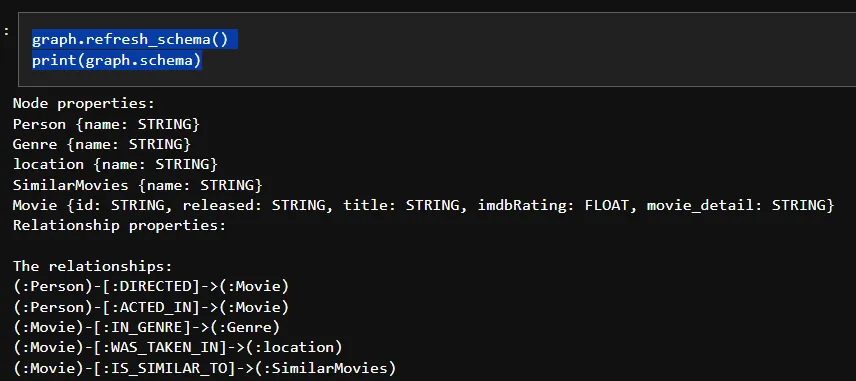
Task: Select the location {name: STRING} line
Action: coord(115,165)
